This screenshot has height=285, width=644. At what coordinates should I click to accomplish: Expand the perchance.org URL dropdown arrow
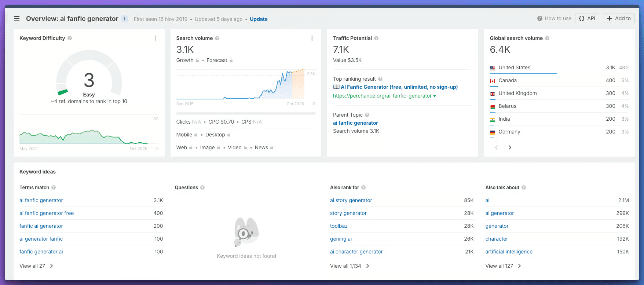(x=435, y=96)
